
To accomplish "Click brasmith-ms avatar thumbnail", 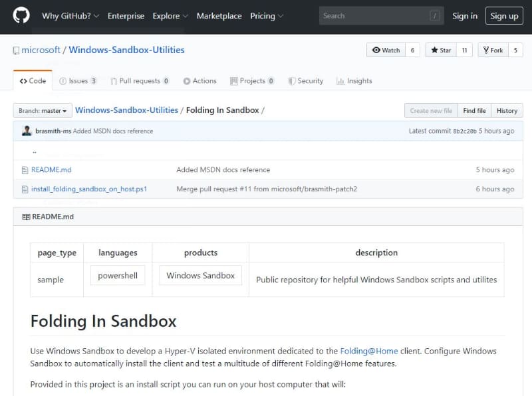I will click(x=27, y=131).
